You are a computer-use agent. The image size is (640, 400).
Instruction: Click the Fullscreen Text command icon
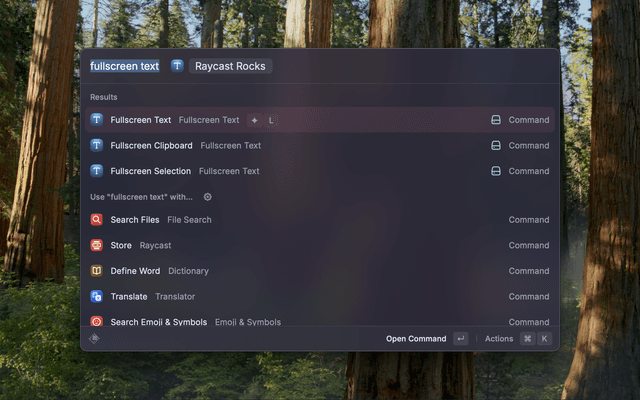tap(97, 120)
